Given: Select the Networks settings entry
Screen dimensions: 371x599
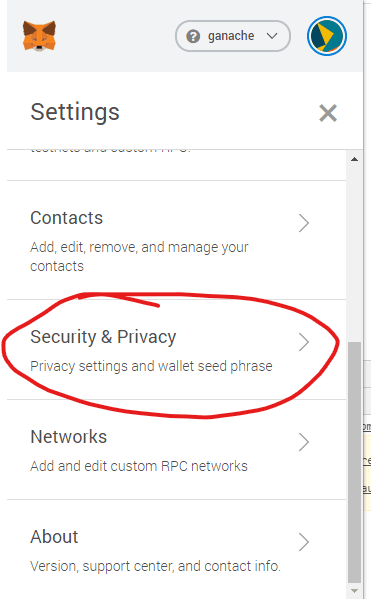Looking at the screenshot, I should [x=177, y=449].
